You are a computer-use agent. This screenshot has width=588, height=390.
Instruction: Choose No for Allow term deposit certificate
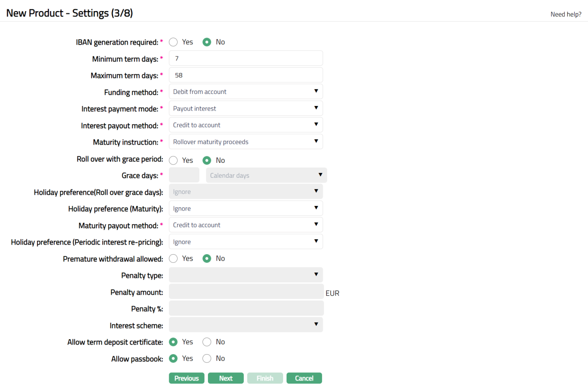click(x=207, y=342)
